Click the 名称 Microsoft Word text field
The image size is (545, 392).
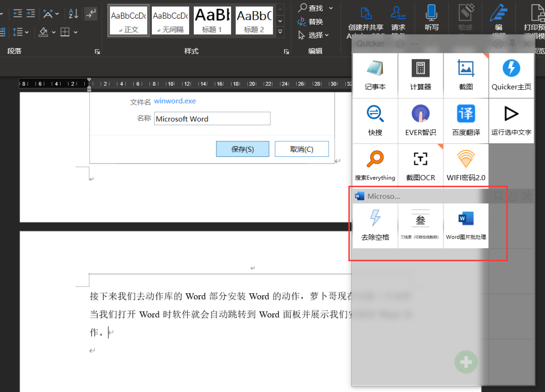(x=212, y=119)
